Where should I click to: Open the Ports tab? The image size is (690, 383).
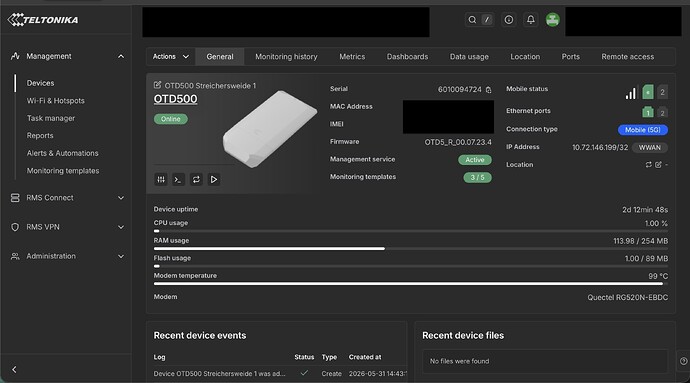571,56
